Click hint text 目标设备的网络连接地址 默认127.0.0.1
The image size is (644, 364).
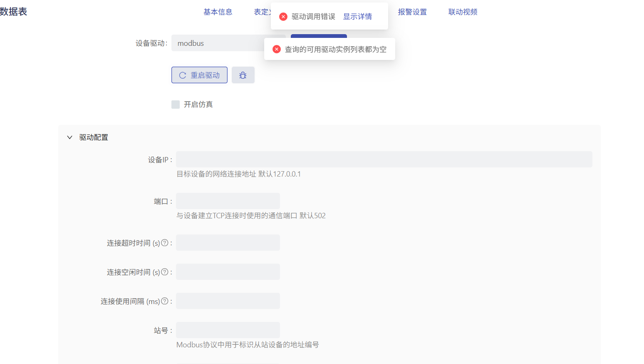point(238,174)
